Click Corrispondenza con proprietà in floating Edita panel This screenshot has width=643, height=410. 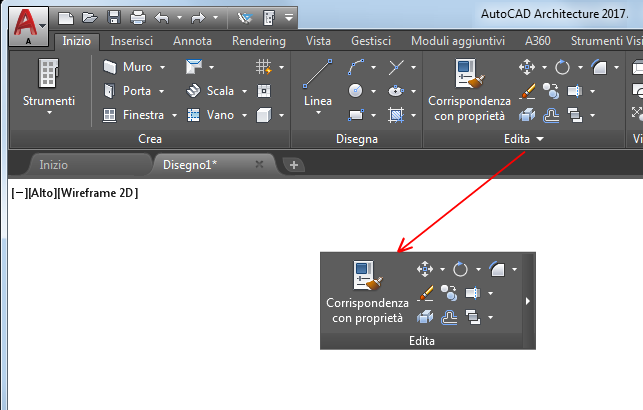point(367,292)
